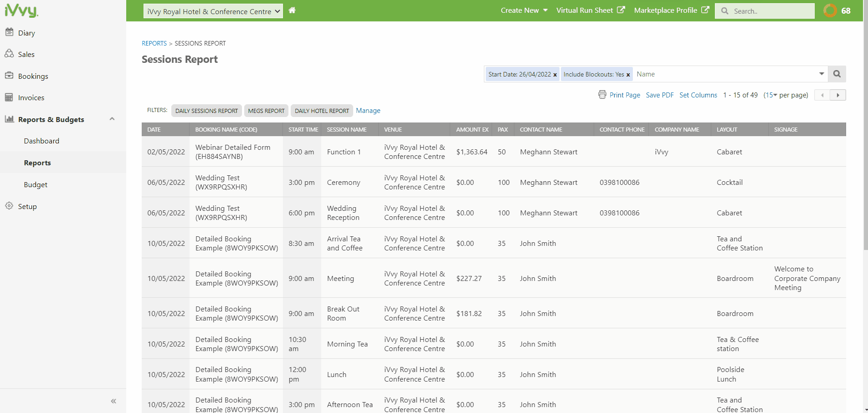
Task: Open Set Columns
Action: point(698,95)
